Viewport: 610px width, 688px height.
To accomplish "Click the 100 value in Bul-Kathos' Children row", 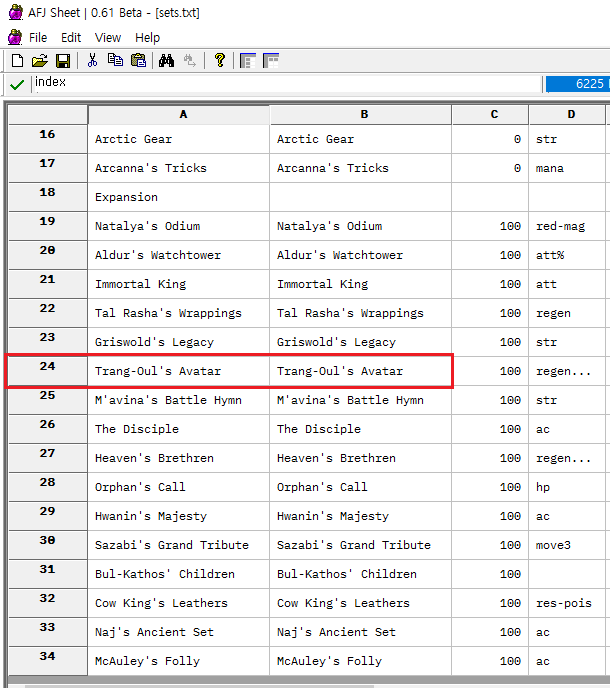I will coord(490,574).
